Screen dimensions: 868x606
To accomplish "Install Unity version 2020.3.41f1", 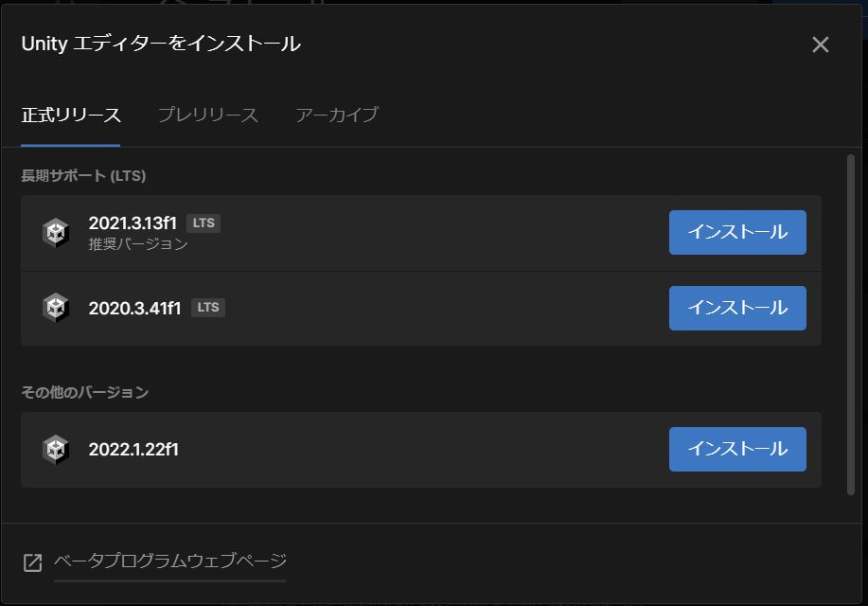I will pos(737,308).
